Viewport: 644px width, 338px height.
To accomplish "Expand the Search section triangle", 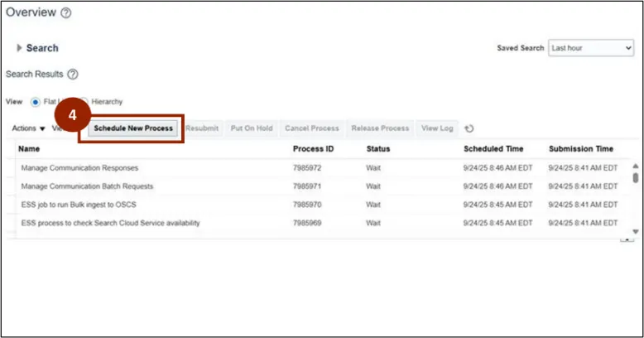I will [19, 48].
